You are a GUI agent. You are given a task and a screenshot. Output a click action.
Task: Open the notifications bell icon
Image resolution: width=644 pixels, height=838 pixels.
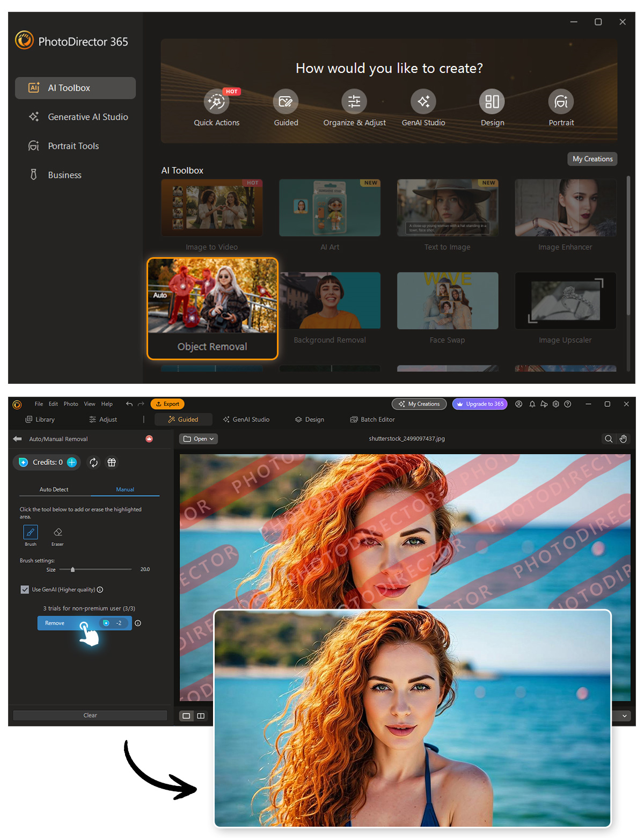tap(532, 404)
